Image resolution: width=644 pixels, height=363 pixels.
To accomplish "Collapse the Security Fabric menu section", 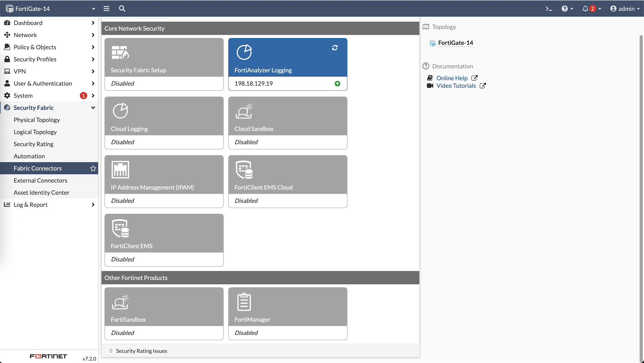I will [x=93, y=108].
